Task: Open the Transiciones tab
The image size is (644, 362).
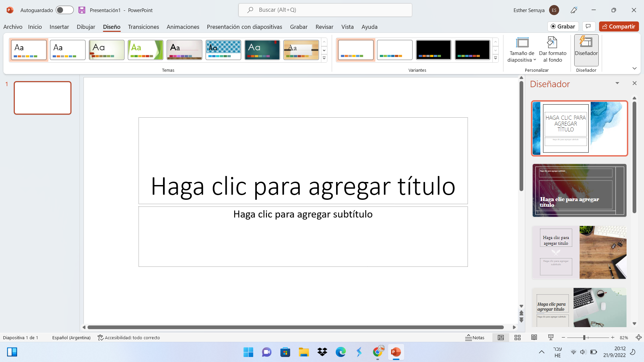Action: [x=143, y=27]
